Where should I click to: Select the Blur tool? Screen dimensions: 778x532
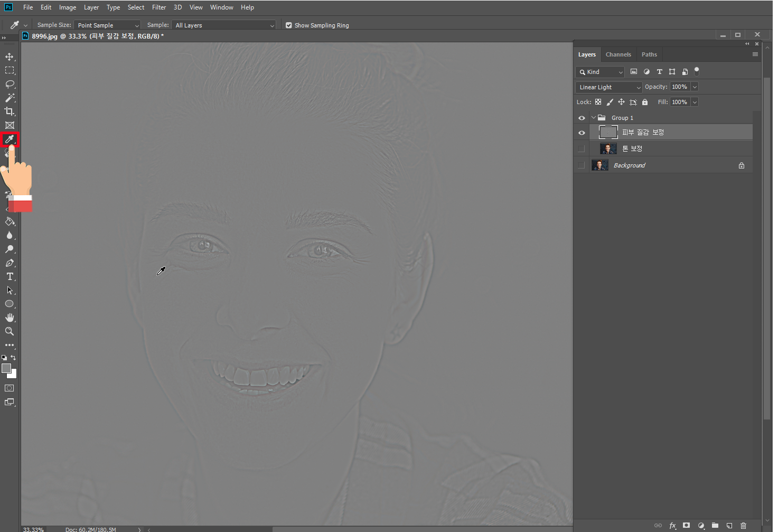[x=10, y=235]
